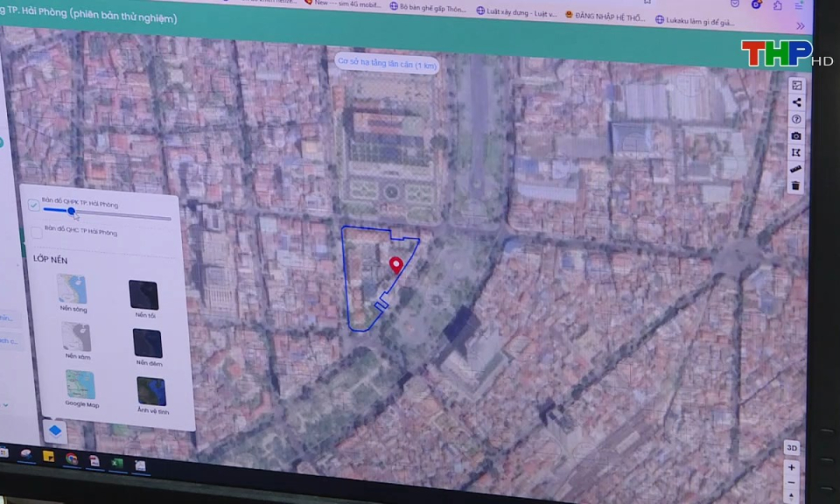Click the QHPK layer opacity slider handle

(72, 212)
